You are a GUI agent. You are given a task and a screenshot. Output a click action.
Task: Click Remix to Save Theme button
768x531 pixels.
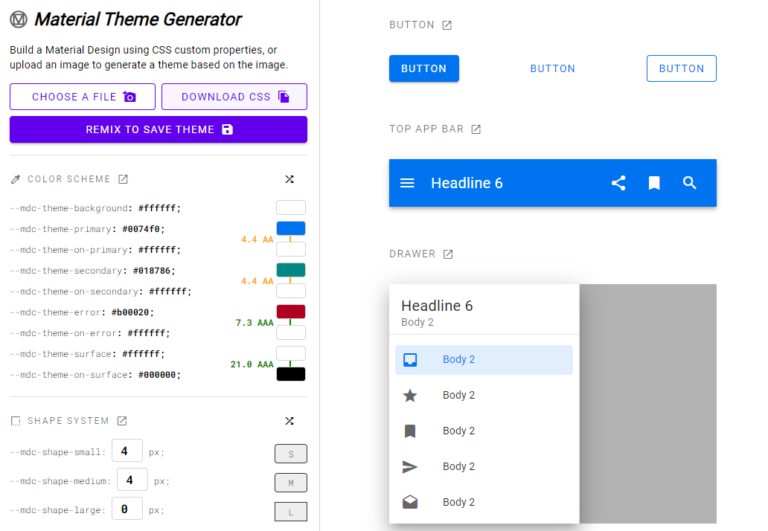tap(158, 129)
